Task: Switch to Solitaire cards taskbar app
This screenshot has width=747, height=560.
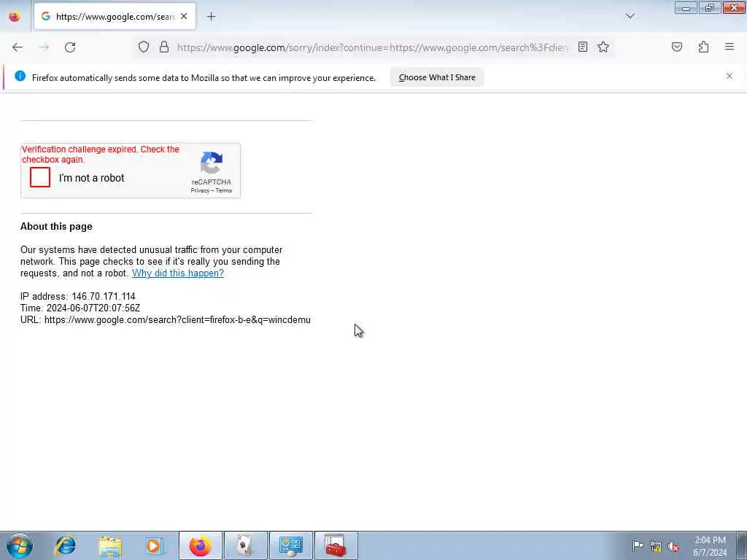Action: [x=245, y=545]
